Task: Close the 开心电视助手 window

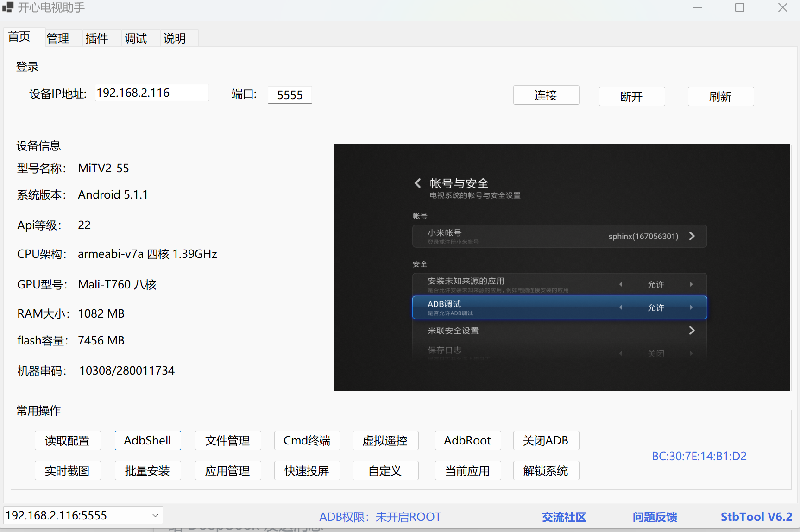Action: tap(783, 8)
